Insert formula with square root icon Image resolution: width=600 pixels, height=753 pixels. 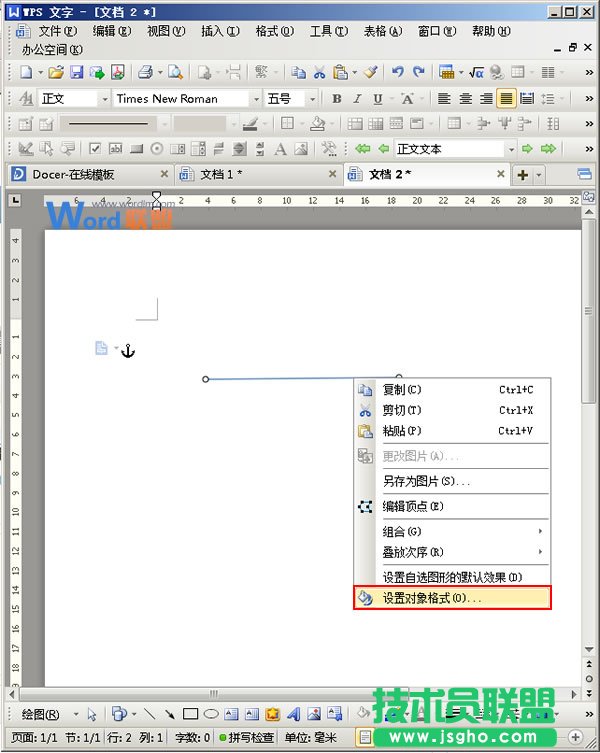pos(476,73)
